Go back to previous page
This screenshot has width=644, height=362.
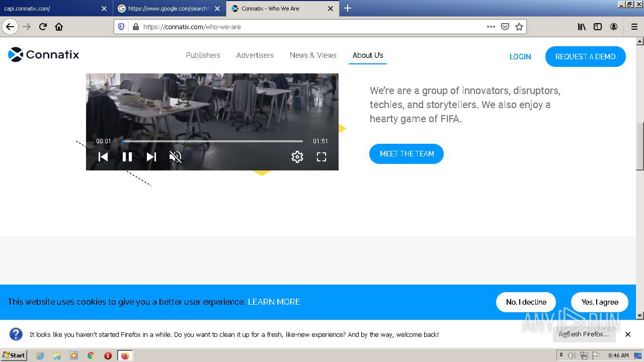10,27
